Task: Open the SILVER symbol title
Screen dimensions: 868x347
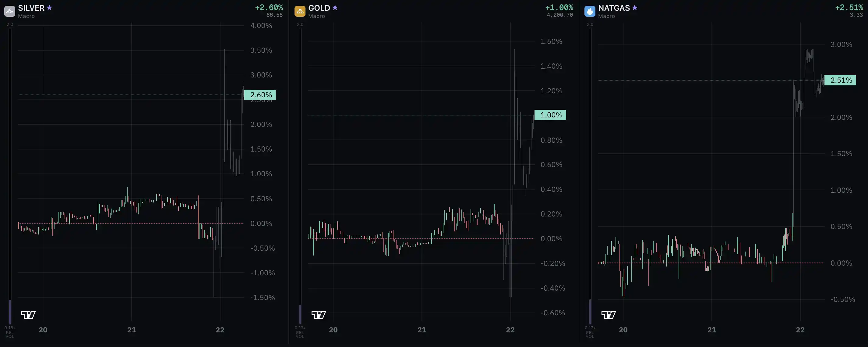Action: tap(31, 8)
